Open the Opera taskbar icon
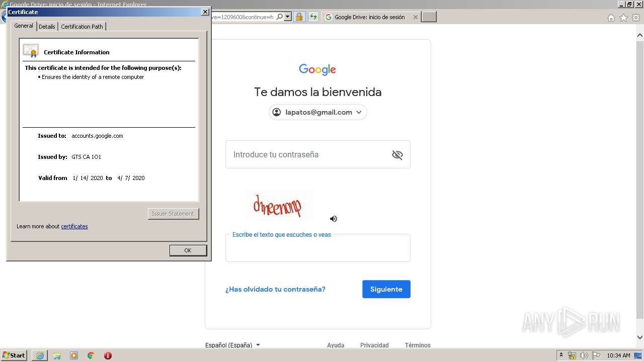This screenshot has width=644, height=362. [108, 355]
